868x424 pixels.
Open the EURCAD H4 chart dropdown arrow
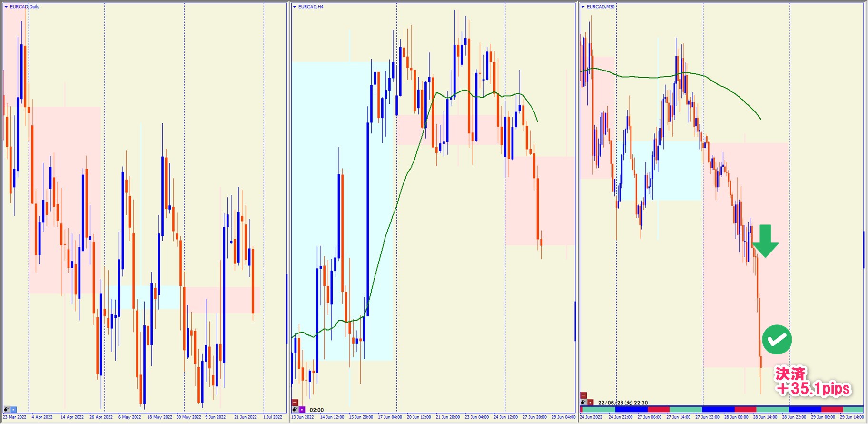point(295,7)
